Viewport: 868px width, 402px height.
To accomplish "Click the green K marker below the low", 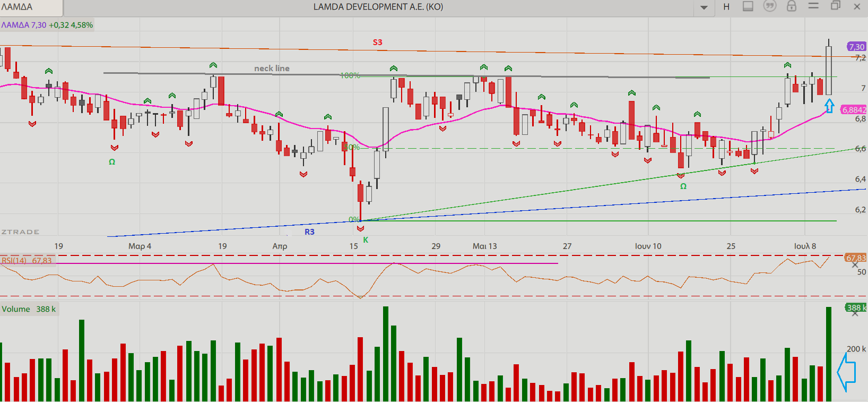I will (366, 240).
